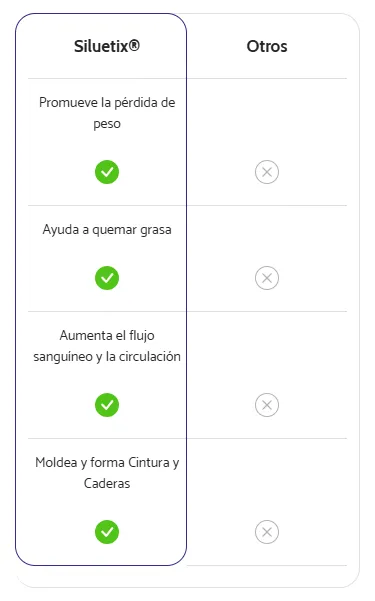Select the green check for 'Aumenta el flujo sanguíneo'
The height and width of the screenshot is (601, 375).
click(107, 405)
